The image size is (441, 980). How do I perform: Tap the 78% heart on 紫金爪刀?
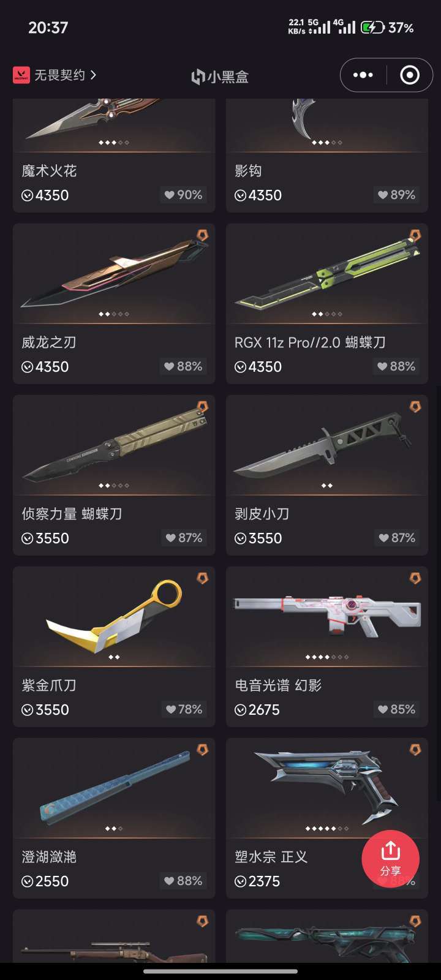coord(184,709)
